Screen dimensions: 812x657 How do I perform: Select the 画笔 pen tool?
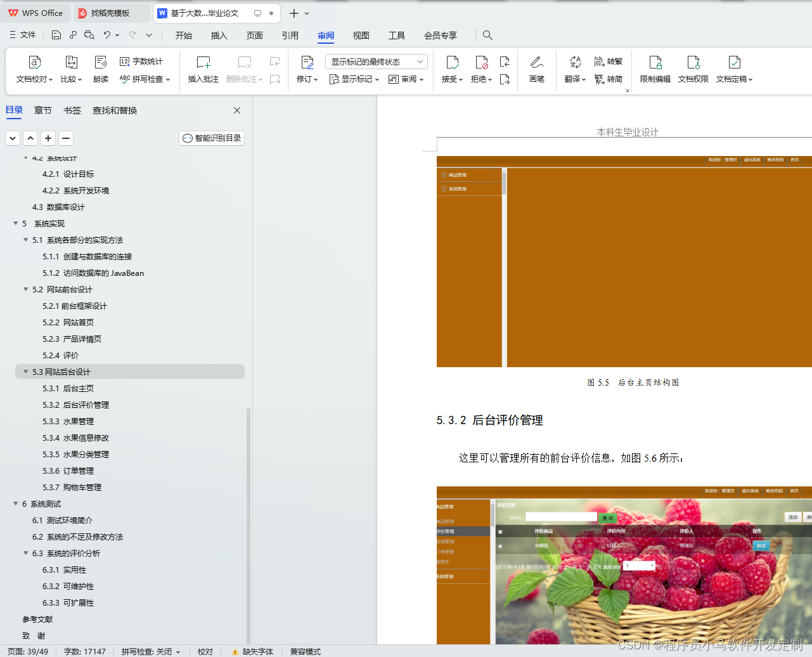tap(537, 69)
